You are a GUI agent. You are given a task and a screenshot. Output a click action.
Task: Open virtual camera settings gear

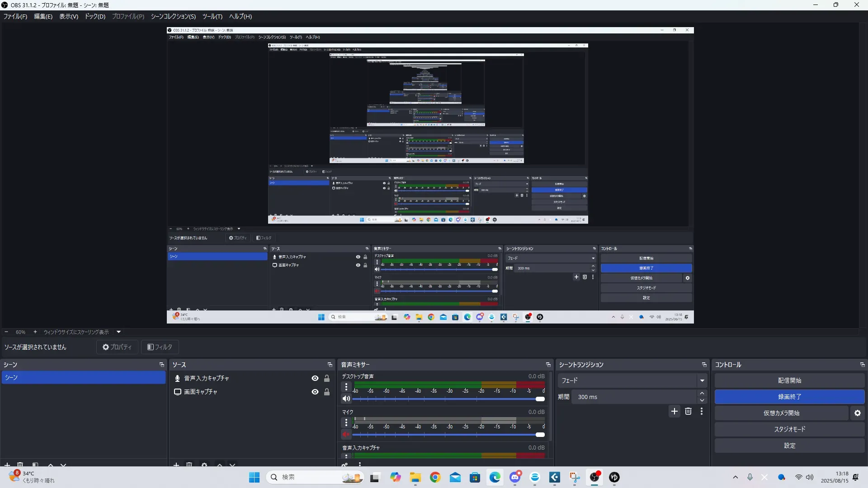[857, 413]
